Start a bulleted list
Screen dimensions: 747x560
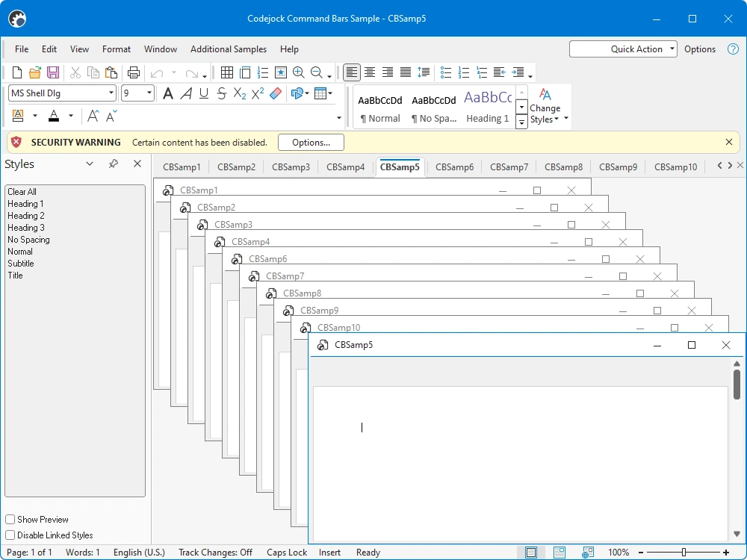(x=446, y=72)
